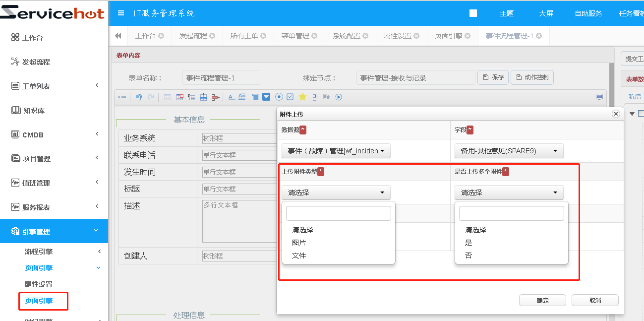Click the yellow star toolbar icon
Screen dimensions: 644x321
(302, 97)
